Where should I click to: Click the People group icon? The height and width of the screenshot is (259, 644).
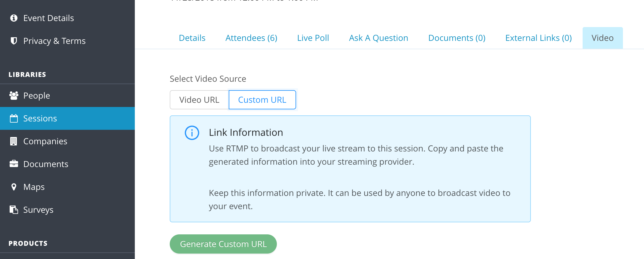14,96
